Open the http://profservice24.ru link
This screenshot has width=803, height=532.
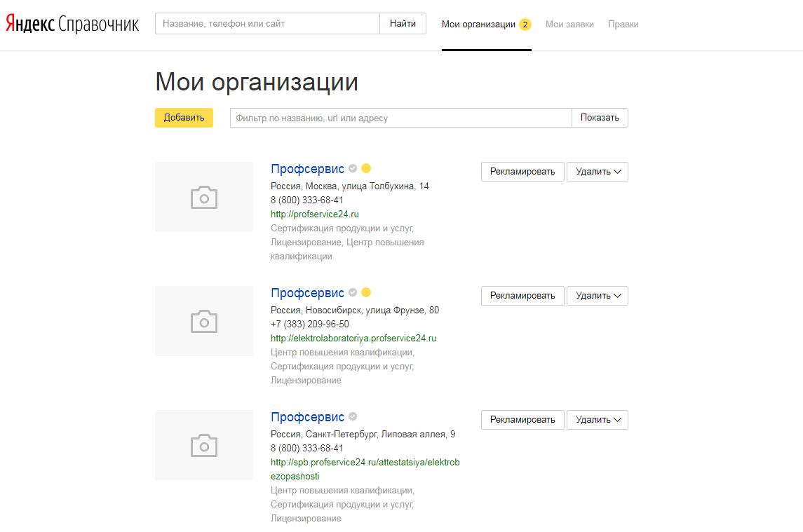(315, 214)
